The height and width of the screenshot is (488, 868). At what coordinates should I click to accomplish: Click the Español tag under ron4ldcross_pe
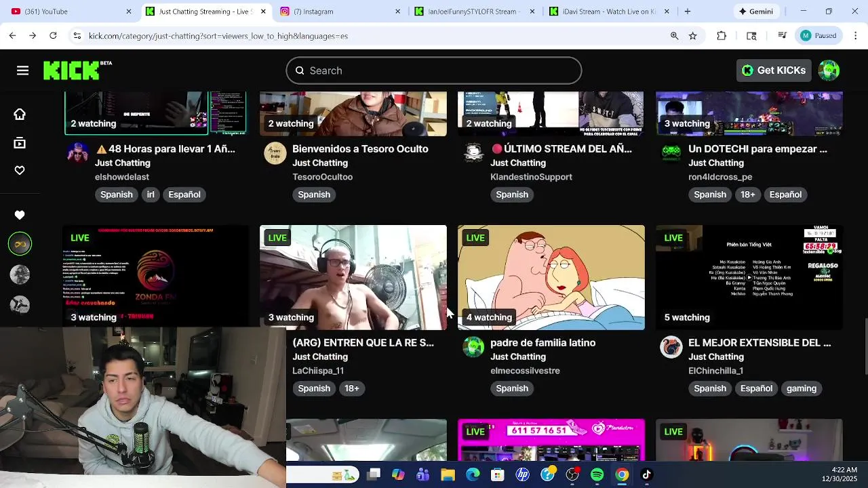pyautogui.click(x=785, y=195)
